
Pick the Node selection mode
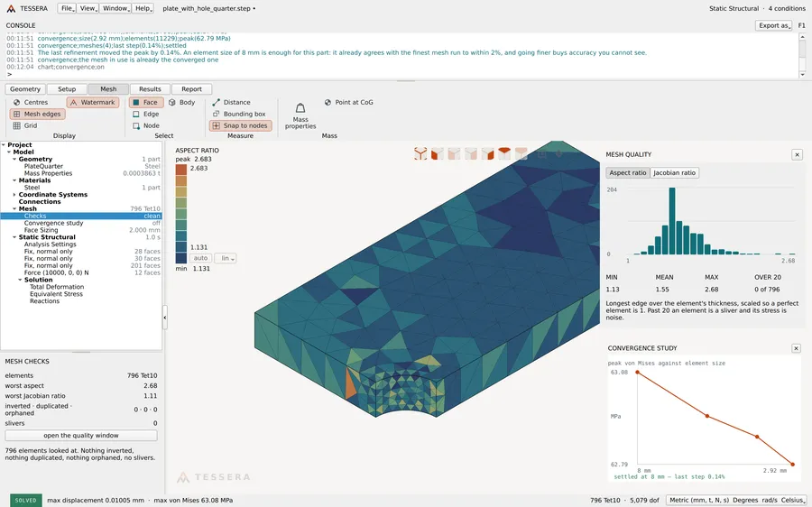click(146, 125)
